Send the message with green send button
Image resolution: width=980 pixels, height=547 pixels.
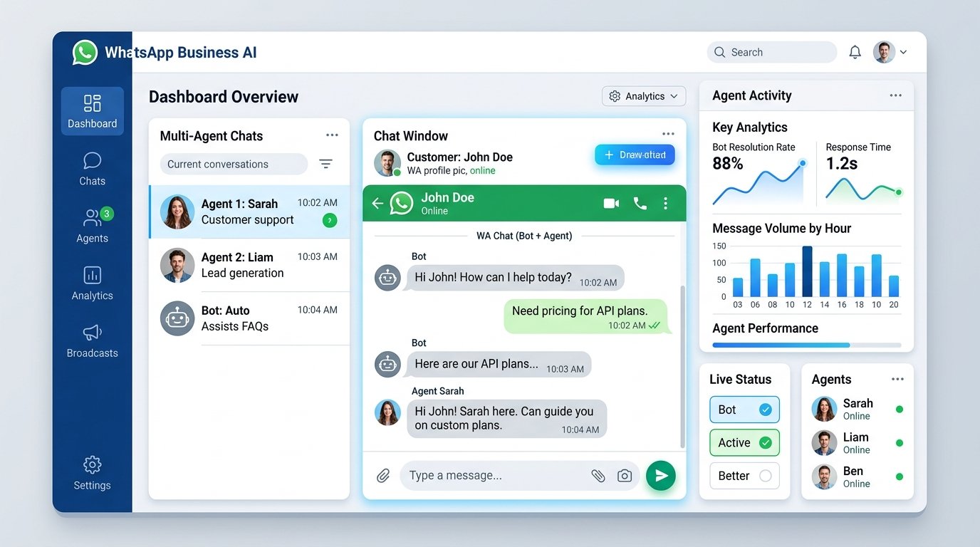(x=661, y=476)
